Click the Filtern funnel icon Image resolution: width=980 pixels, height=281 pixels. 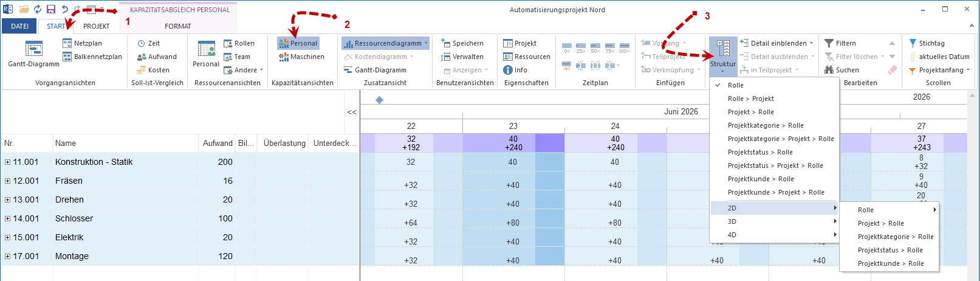[x=829, y=43]
